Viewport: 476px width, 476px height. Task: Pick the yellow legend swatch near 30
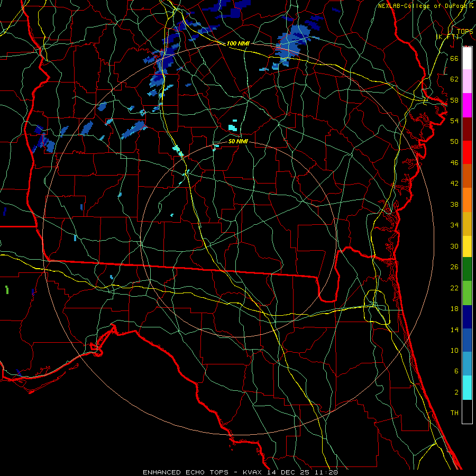click(467, 246)
